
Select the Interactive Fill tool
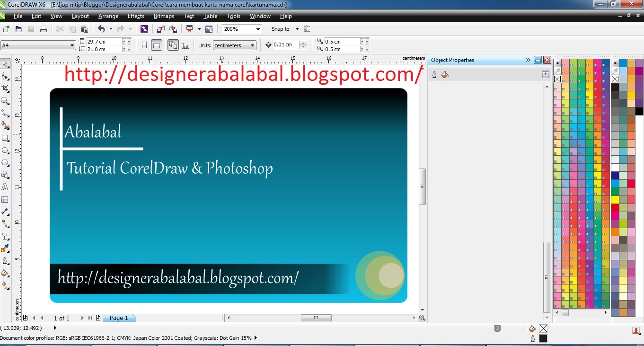click(5, 285)
